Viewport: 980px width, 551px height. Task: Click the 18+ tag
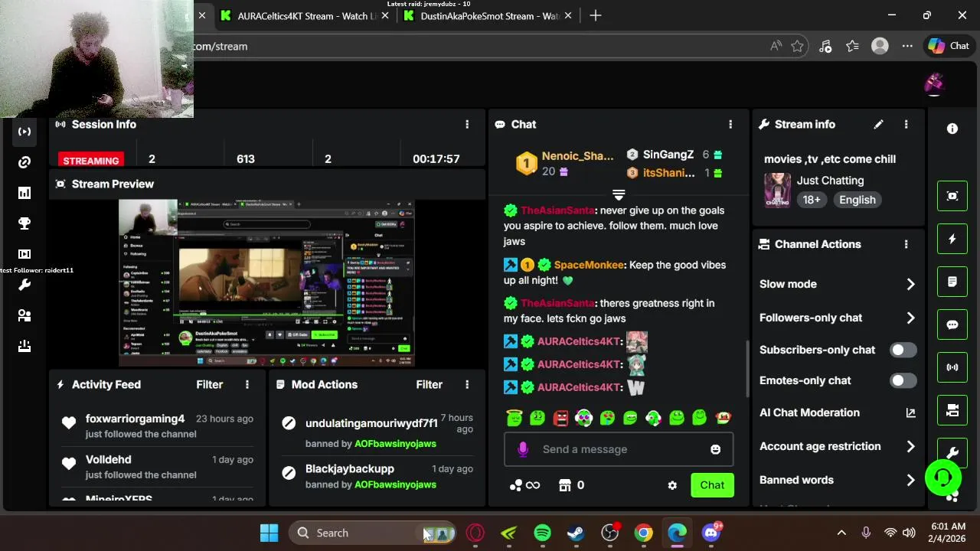pyautogui.click(x=812, y=200)
